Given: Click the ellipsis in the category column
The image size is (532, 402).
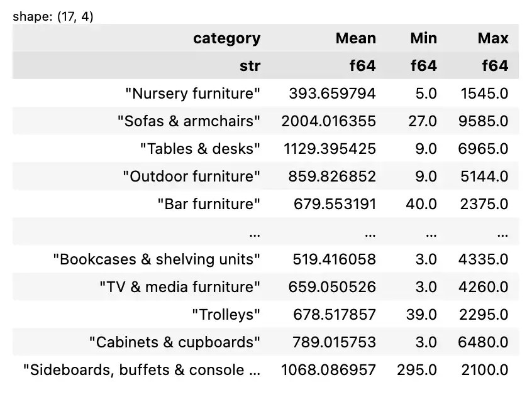Looking at the screenshot, I should click(254, 232).
